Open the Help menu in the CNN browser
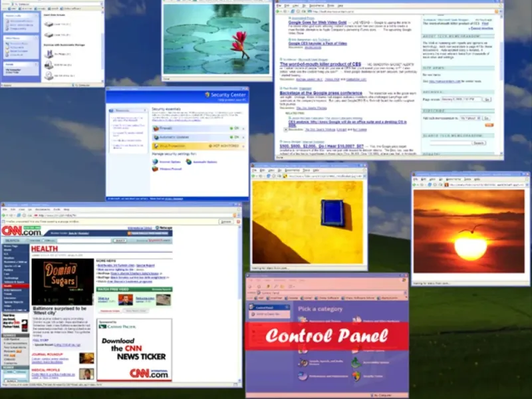Viewport: 532px width, 399px height. [66, 209]
